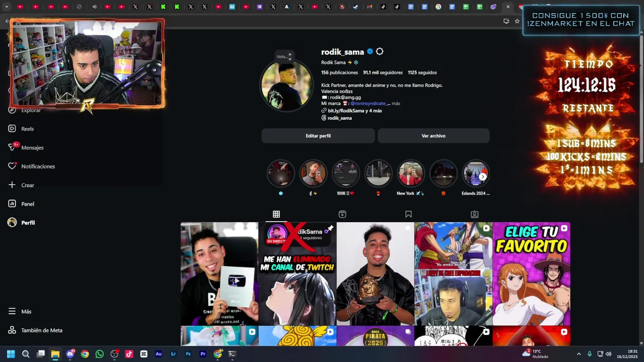644x362 pixels.
Task: Close the active browser tab
Action: coord(508,7)
